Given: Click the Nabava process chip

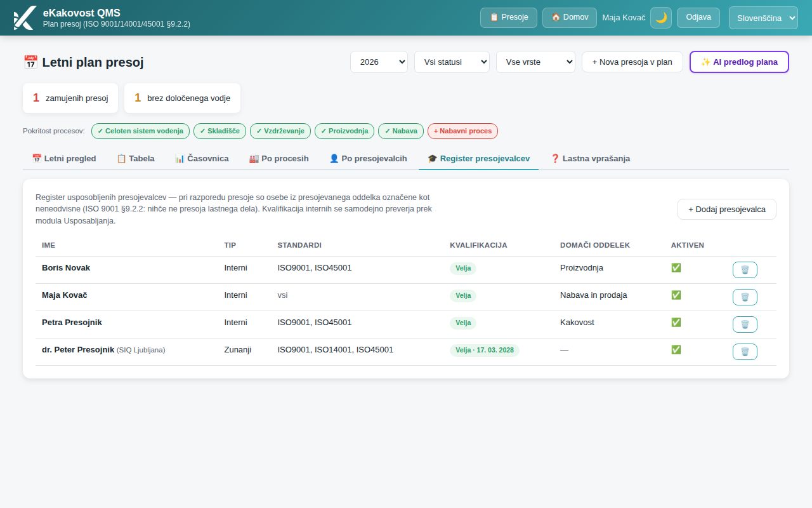Looking at the screenshot, I should point(401,131).
